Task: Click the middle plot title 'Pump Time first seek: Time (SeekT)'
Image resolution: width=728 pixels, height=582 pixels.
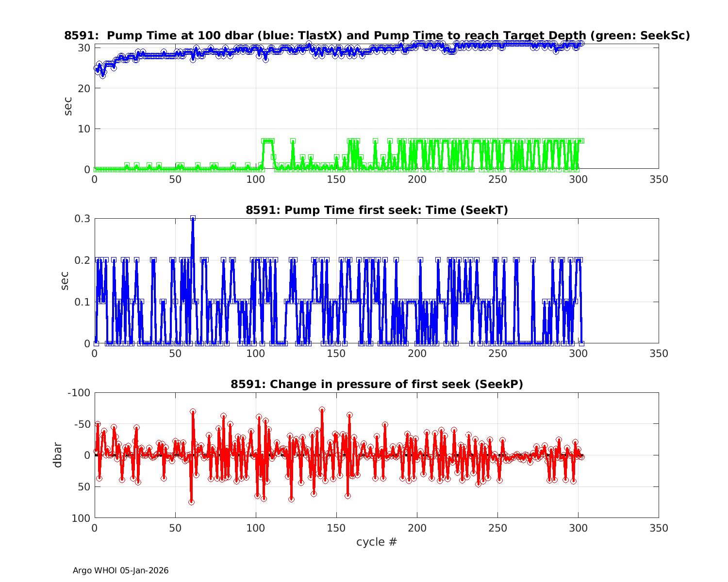Action: click(x=377, y=210)
